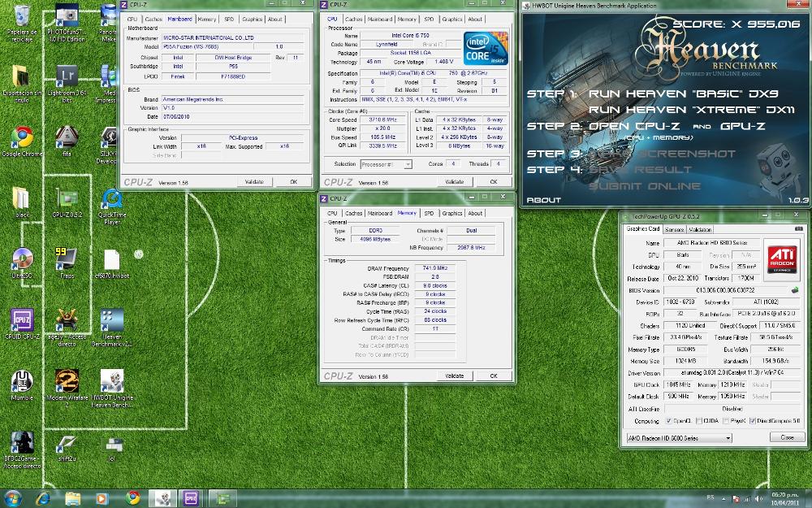Open SPD tab in the Processor CPU-Z window

(x=429, y=20)
